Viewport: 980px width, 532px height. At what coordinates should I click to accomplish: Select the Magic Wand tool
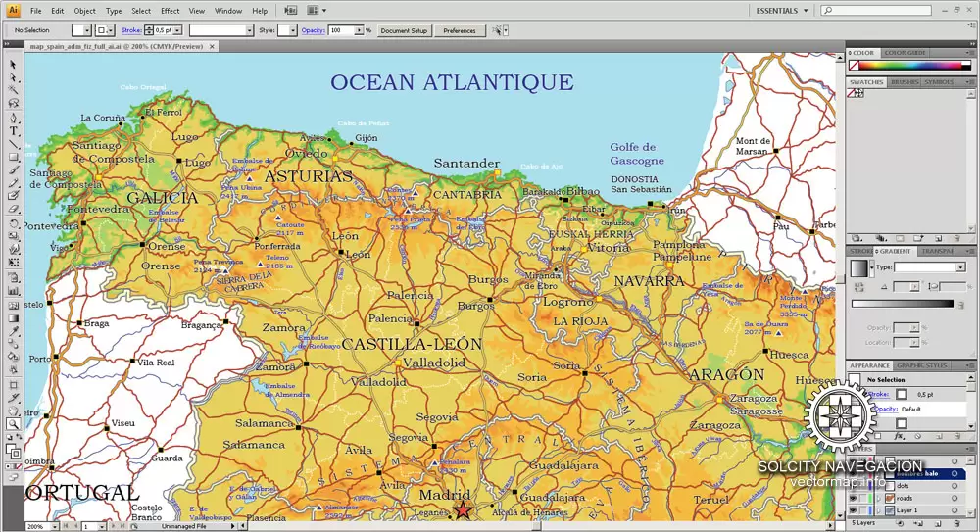pos(13,91)
